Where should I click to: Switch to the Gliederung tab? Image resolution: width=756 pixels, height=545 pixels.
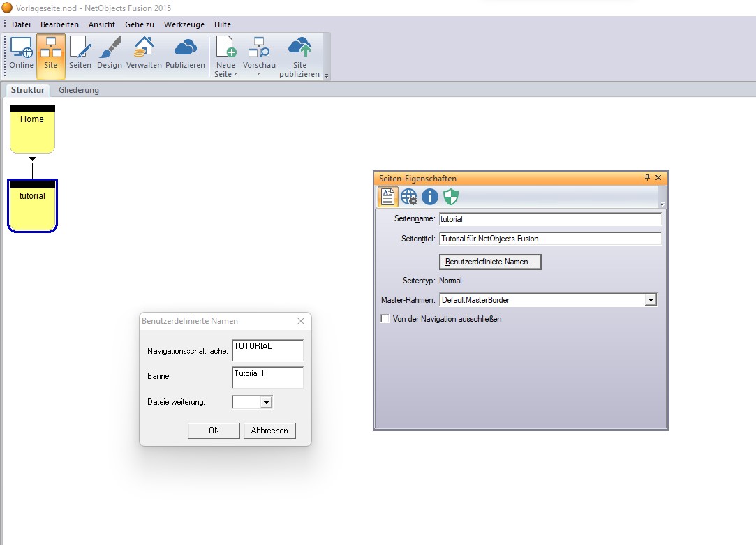click(x=79, y=90)
